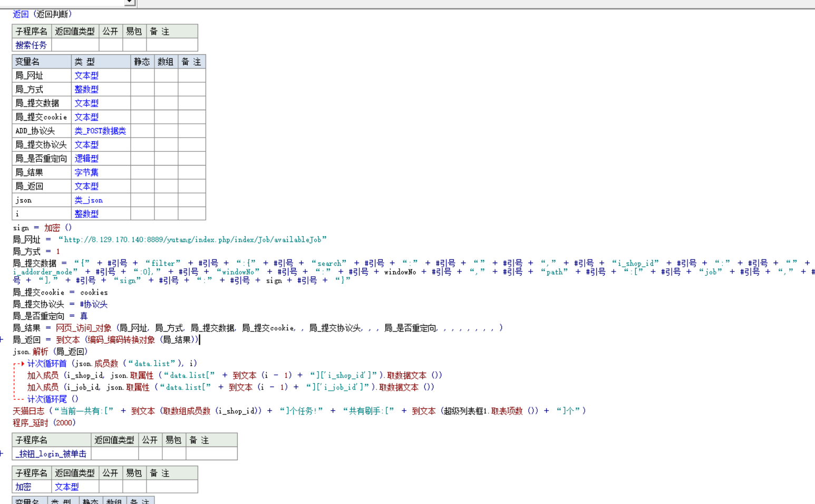Toggle 公开 cell for _按钮_login_被单击 subroutine
Image resolution: width=815 pixels, height=504 pixels.
tap(150, 454)
